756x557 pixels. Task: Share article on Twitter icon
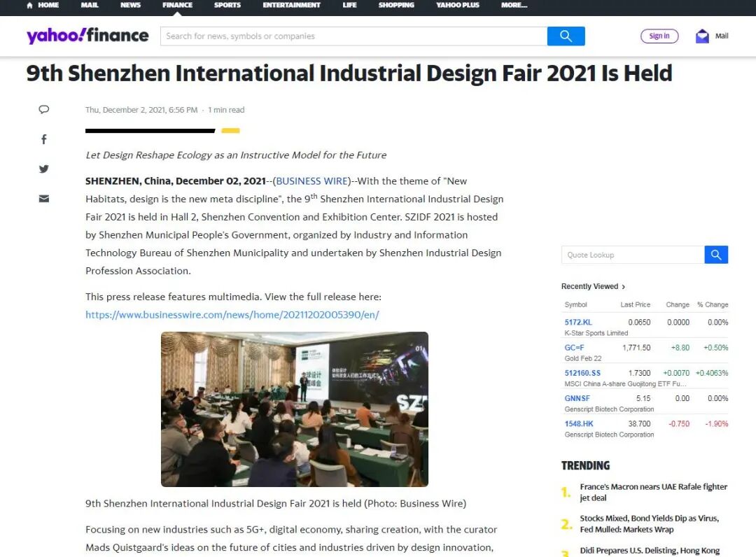click(44, 169)
